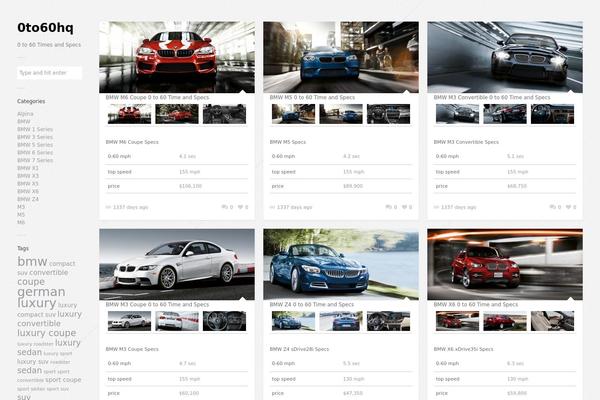
Task: Open the black BMW M3 Convertible main image
Action: tap(505, 57)
